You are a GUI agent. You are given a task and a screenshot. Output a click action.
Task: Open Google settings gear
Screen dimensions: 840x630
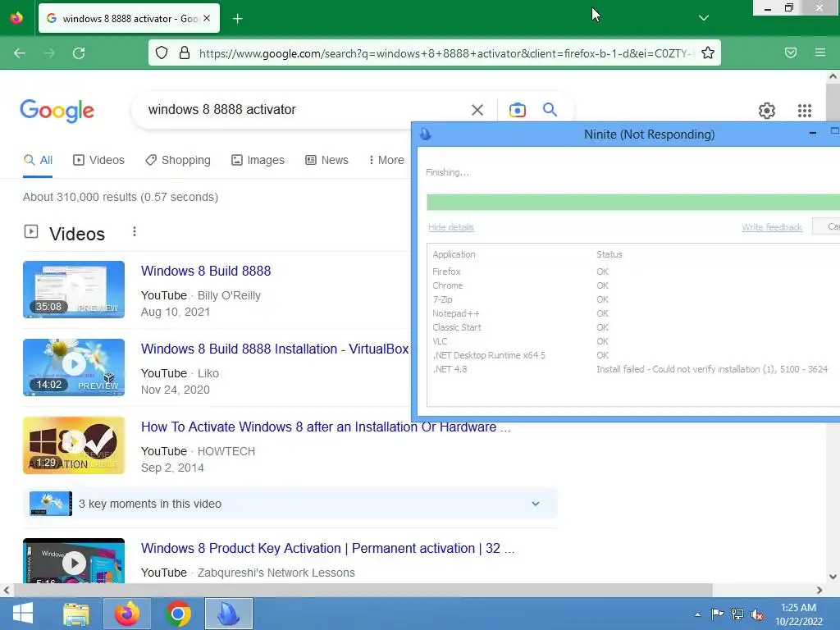(x=767, y=111)
